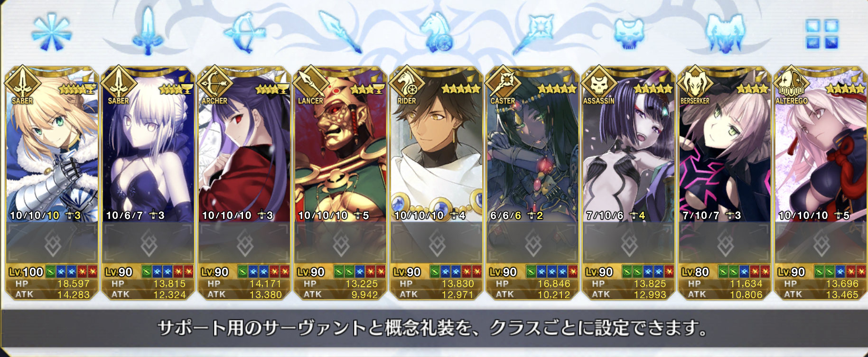Tap the Lv.100 Saber's empty craft essence slot
Viewport: 868px width, 357px height.
(x=52, y=244)
